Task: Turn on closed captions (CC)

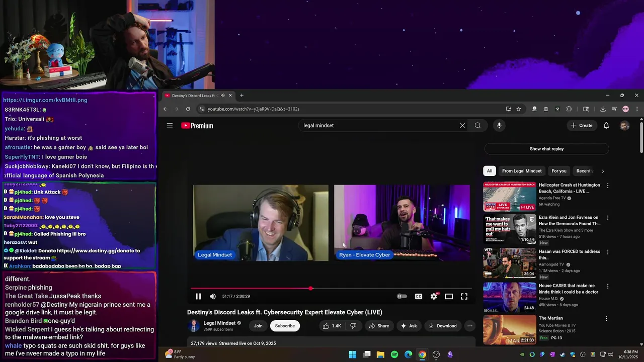Action: 418,297
